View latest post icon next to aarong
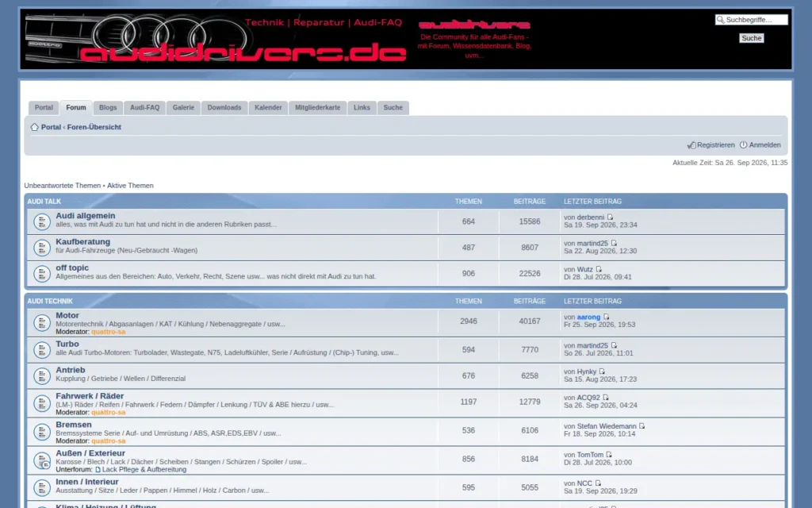The height and width of the screenshot is (508, 812). [606, 317]
